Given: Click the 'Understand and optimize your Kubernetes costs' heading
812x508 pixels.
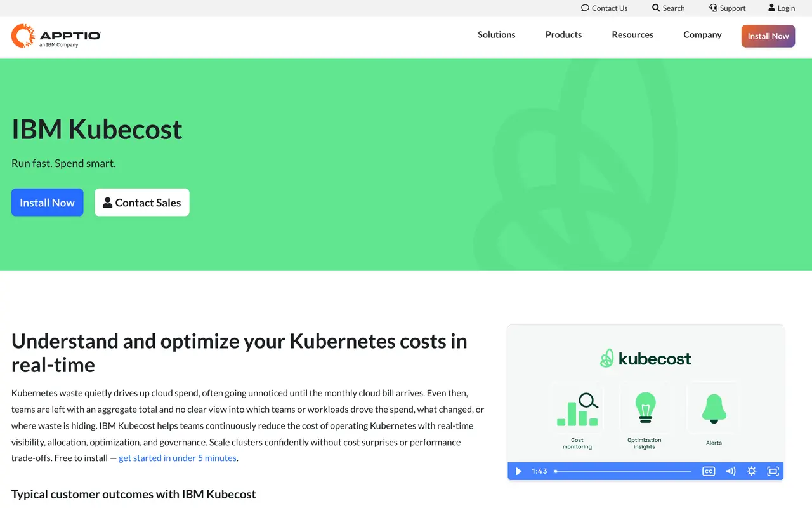Looking at the screenshot, I should point(239,352).
